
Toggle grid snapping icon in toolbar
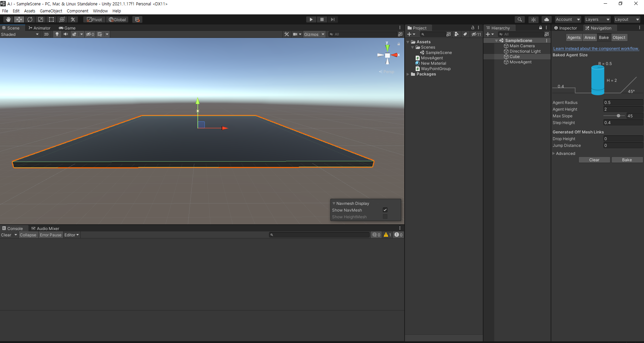pos(137,19)
